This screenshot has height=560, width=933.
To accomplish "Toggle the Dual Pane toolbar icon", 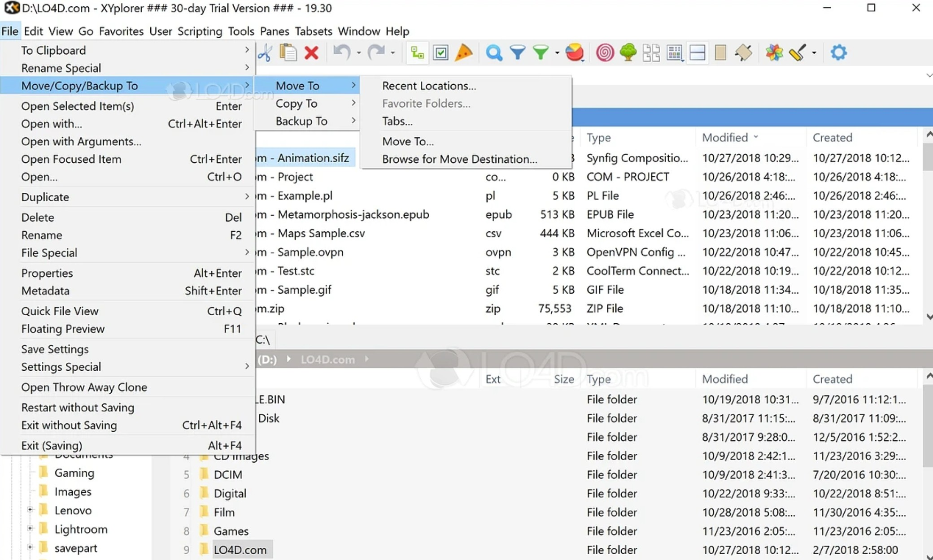I will click(x=698, y=53).
